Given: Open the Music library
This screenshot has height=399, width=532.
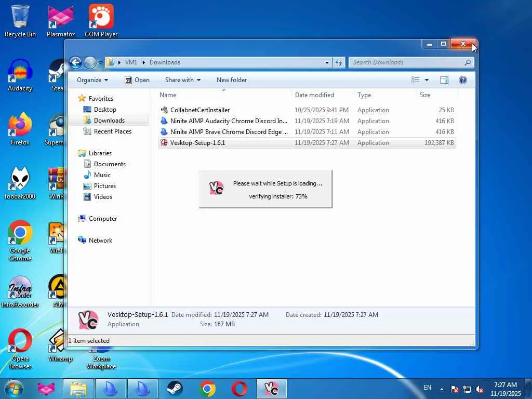Looking at the screenshot, I should (102, 175).
